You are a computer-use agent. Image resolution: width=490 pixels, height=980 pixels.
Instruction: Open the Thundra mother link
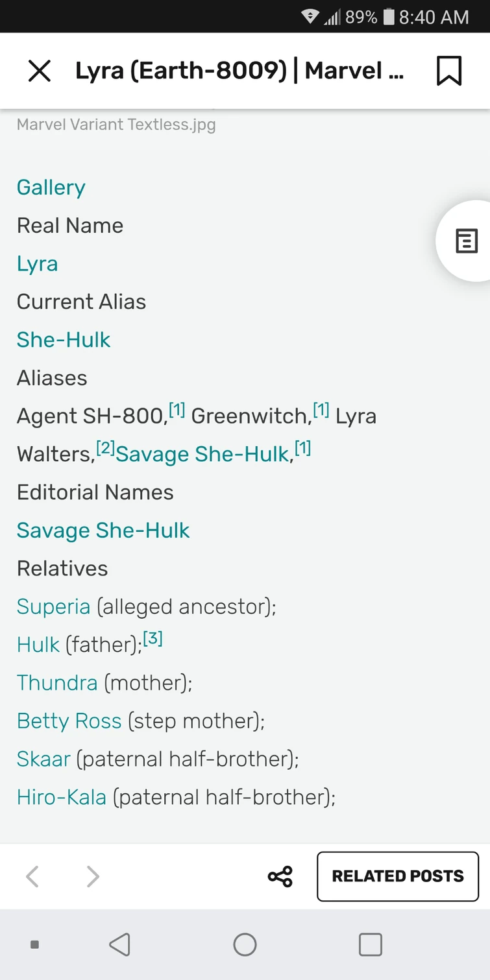pos(57,683)
